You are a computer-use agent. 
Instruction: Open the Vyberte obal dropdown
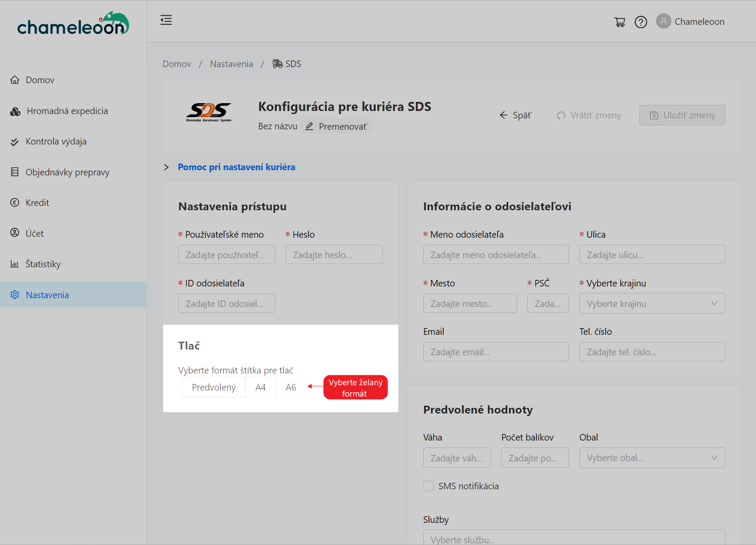tap(652, 458)
